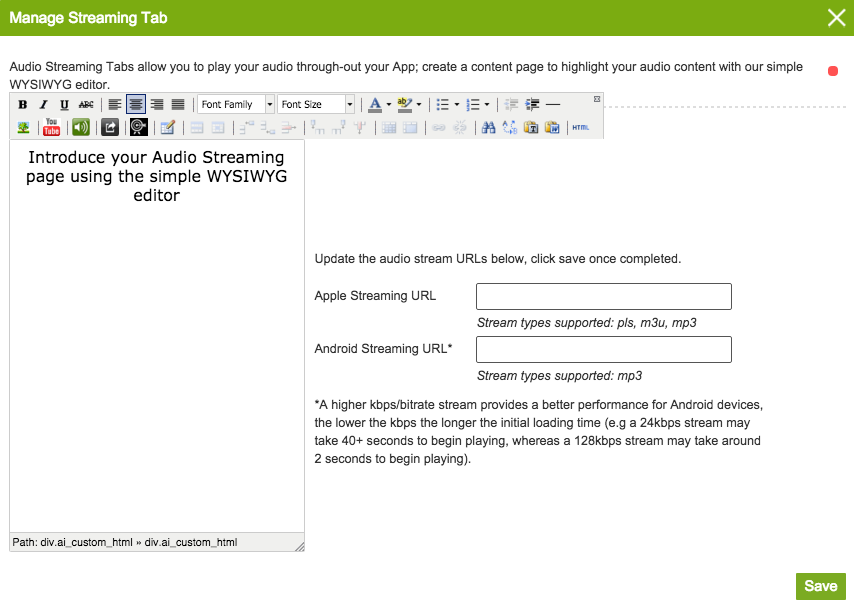Viewport: 854px width, 608px height.
Task: Click the Apple Streaming URL field
Action: point(604,297)
